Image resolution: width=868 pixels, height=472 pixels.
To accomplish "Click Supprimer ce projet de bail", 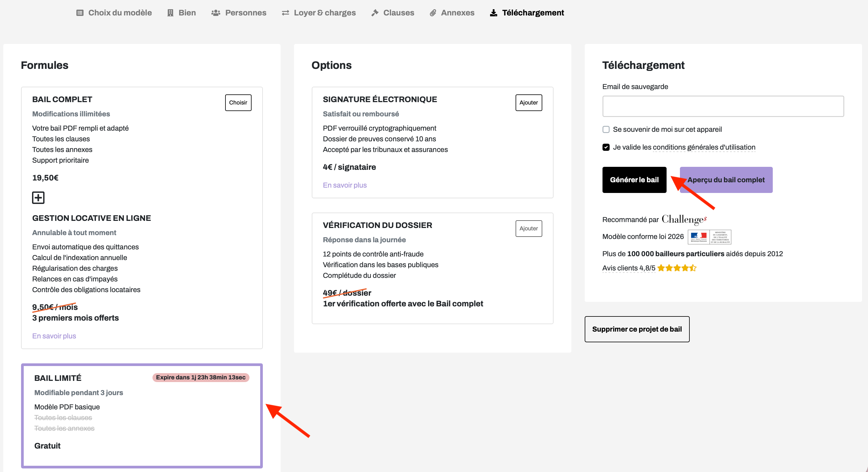I will (637, 329).
